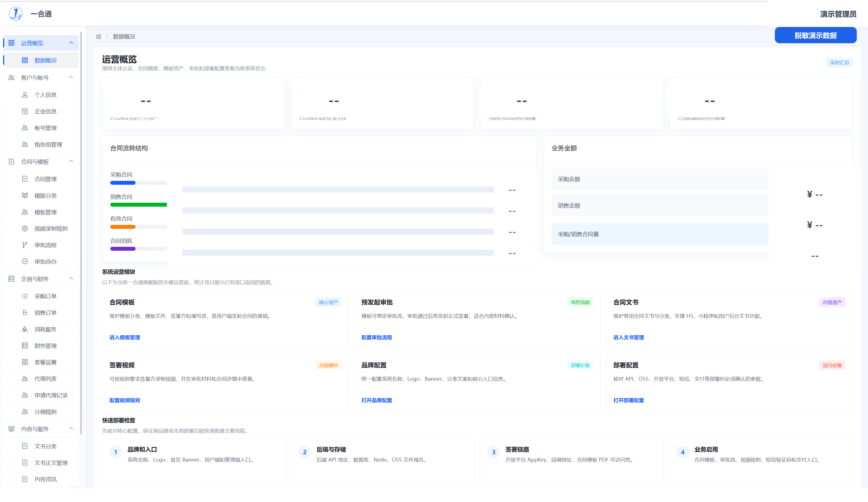The image size is (868, 502).
Task: Open 内容资讯 in the sidebar
Action: point(41,480)
